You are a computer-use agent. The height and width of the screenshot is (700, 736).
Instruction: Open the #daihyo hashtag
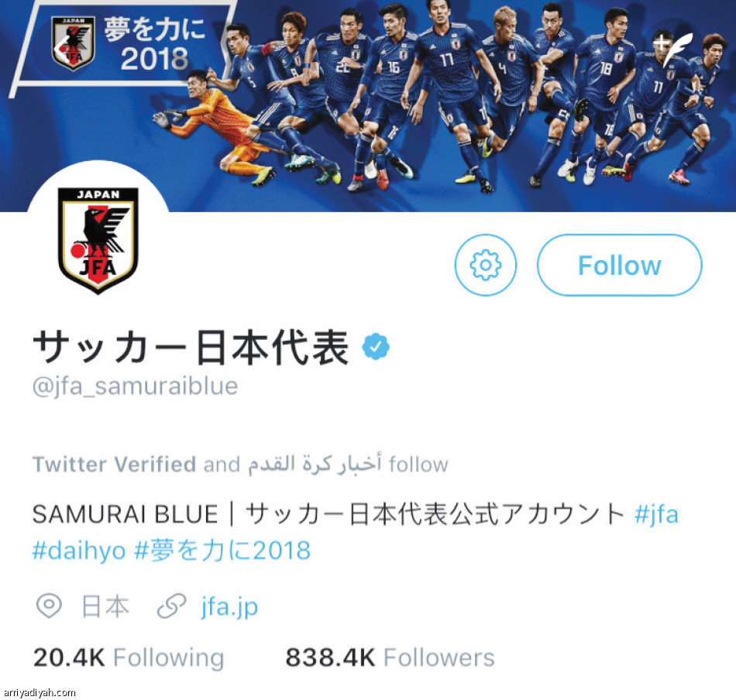pyautogui.click(x=79, y=551)
